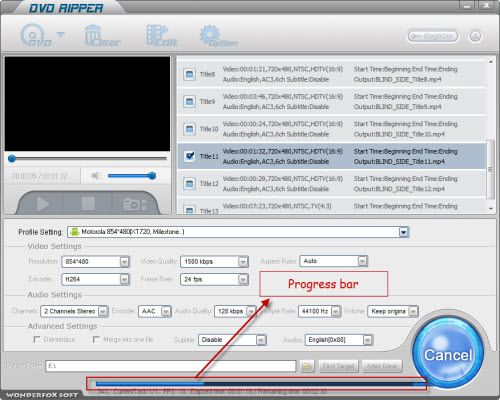Check the Title9 checkbox
The image size is (500, 400).
tap(189, 101)
